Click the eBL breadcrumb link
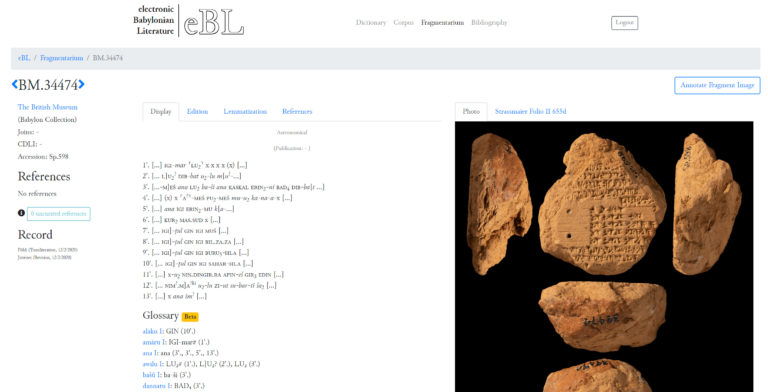This screenshot has height=392, width=768. point(24,58)
